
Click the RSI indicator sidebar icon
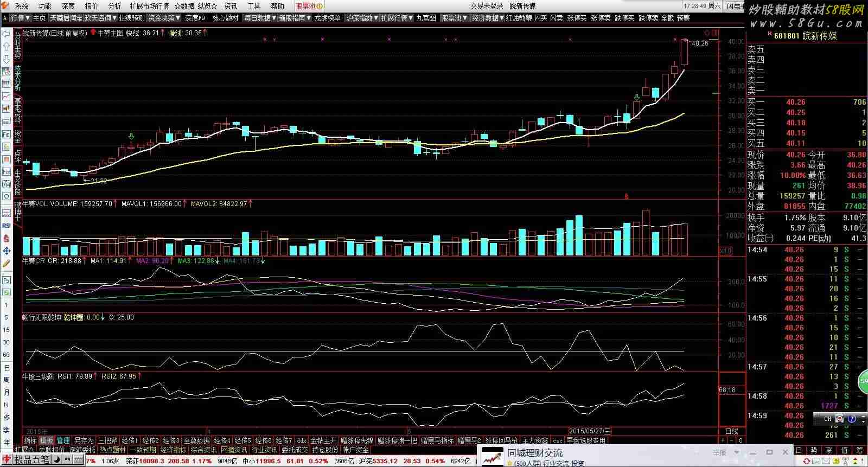coord(7,226)
